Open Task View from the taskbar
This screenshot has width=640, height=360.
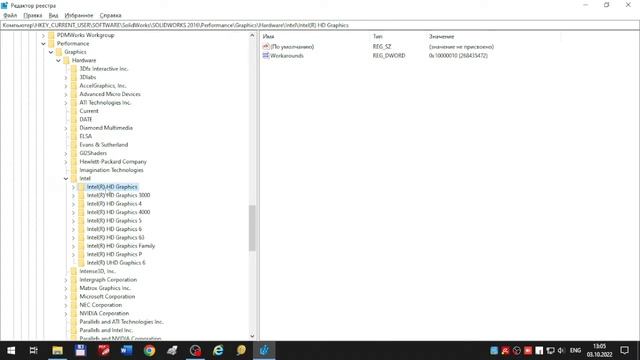coord(34,351)
